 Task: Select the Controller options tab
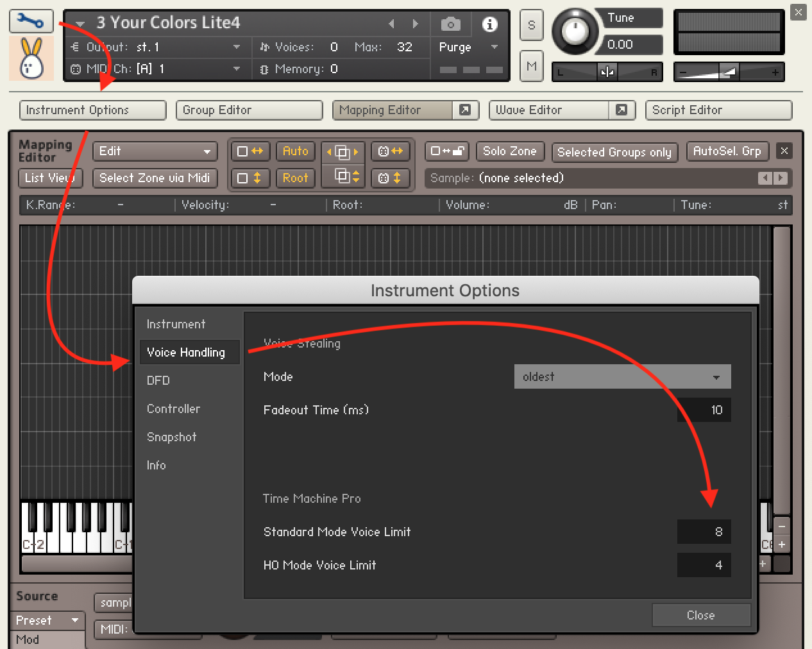tap(174, 409)
